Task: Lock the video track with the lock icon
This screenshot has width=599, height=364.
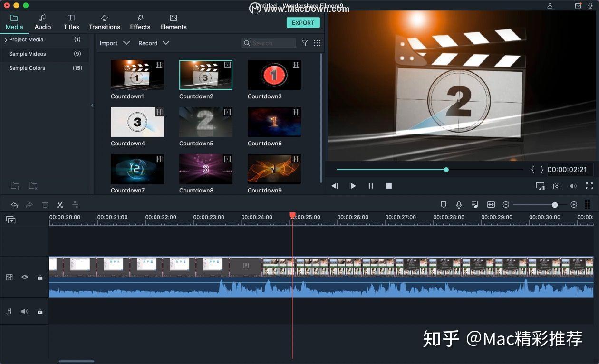Action: point(40,277)
